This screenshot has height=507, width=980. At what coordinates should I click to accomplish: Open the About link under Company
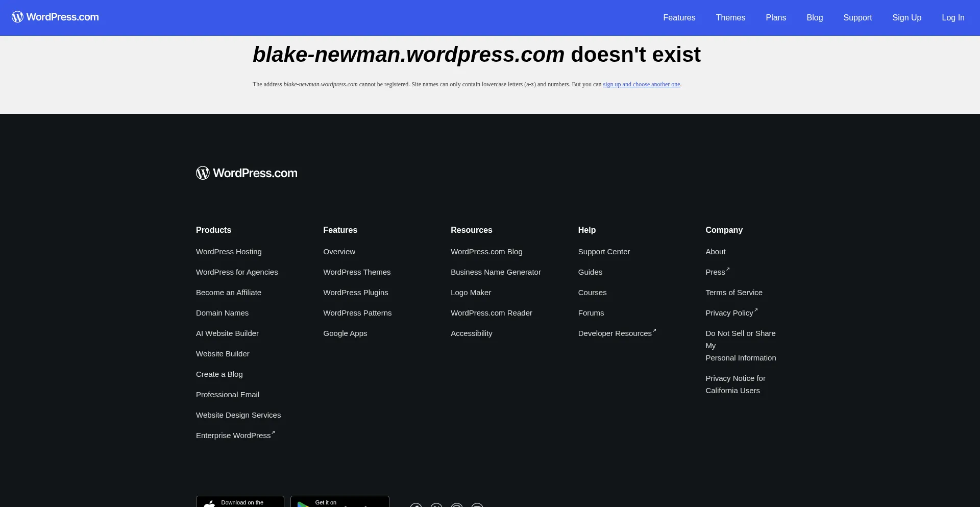[715, 252]
